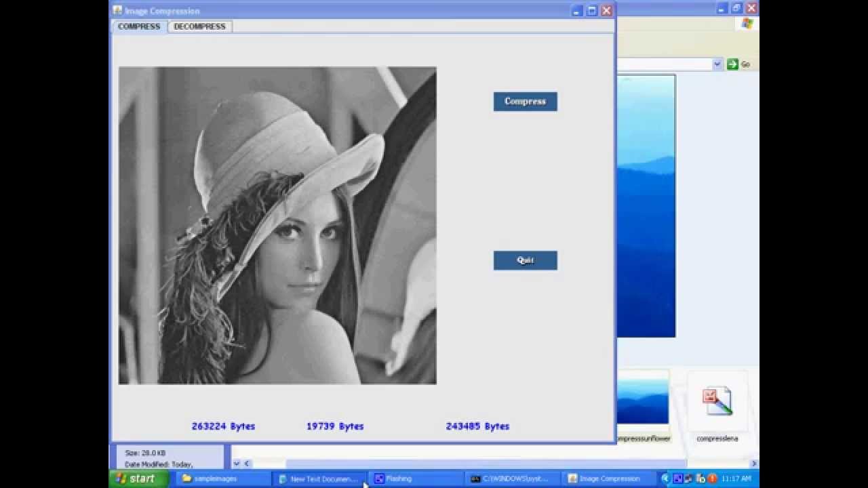Restore down the Explorer window
Image resolution: width=868 pixels, height=488 pixels.
(736, 8)
